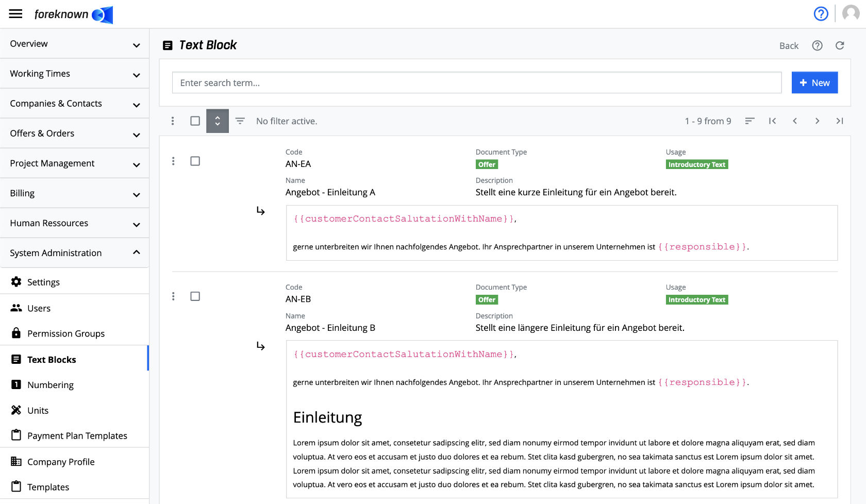
Task: Open Settings in the sidebar
Action: pos(75,282)
